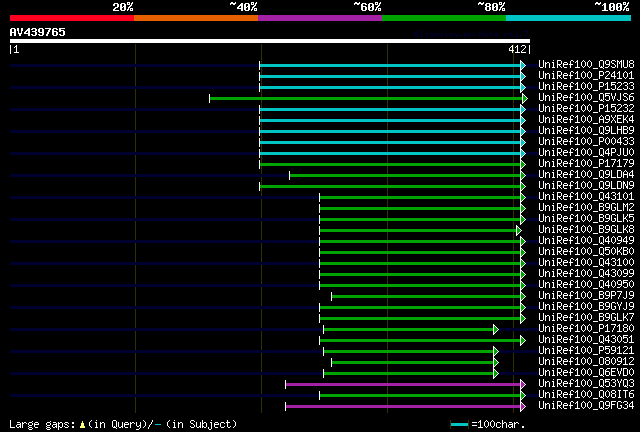Click the yellow query gap legend marker
Screen dimensions: 640x432
(x=82, y=425)
